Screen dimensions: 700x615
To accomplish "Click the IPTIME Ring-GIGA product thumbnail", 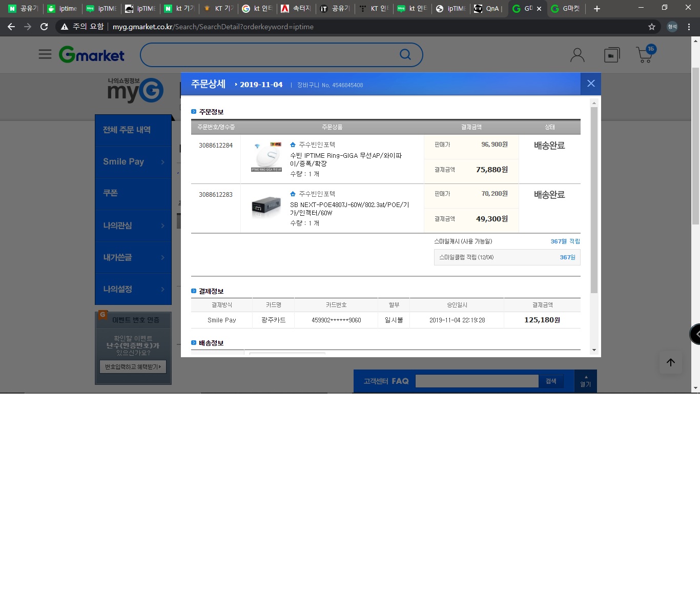I will click(x=266, y=157).
